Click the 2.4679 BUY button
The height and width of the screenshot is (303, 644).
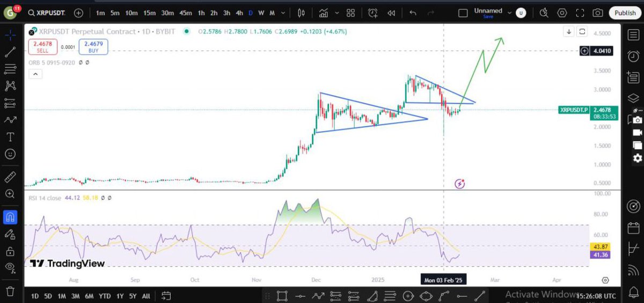pyautogui.click(x=93, y=47)
